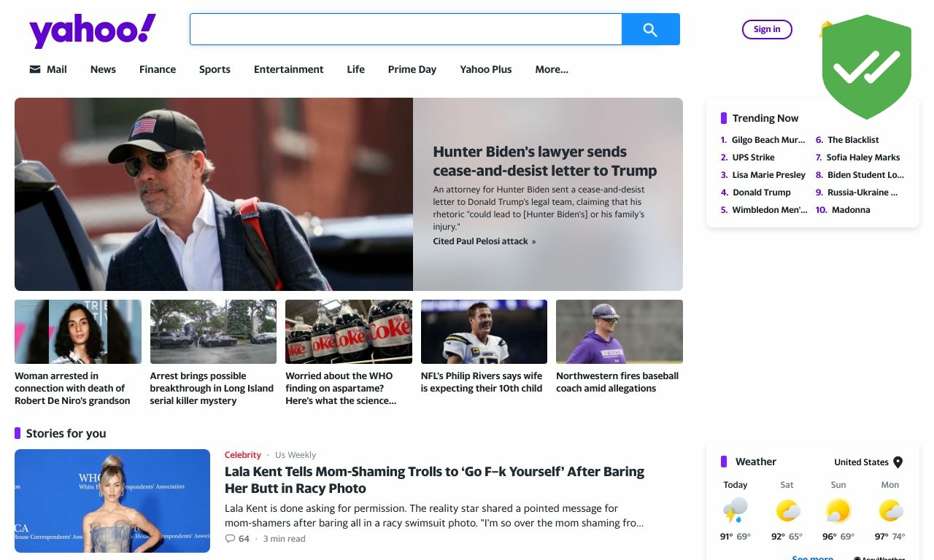Open the Life menu item

click(356, 69)
